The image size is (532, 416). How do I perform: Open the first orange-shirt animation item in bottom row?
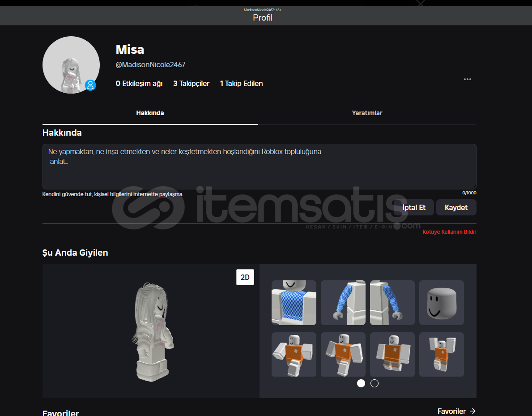pos(294,355)
